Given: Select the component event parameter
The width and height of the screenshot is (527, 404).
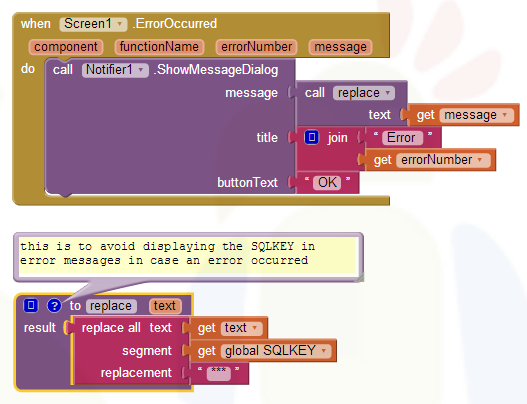Looking at the screenshot, I should coord(66,47).
